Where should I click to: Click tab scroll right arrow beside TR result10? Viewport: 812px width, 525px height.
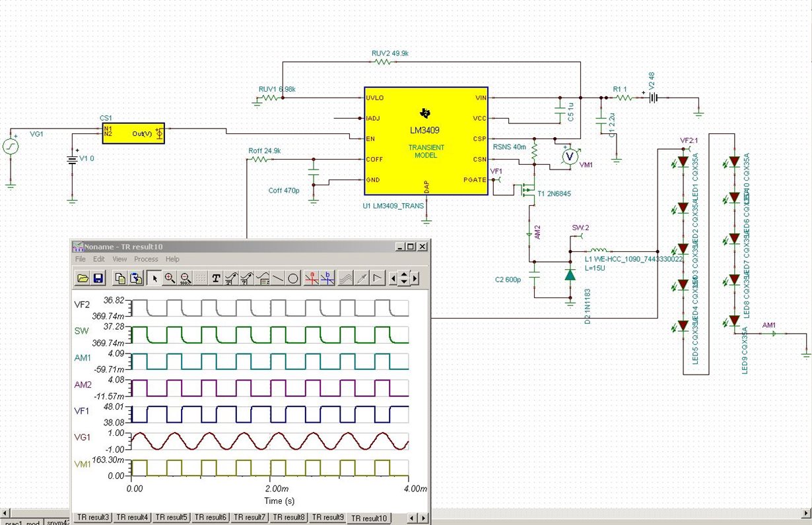423,518
